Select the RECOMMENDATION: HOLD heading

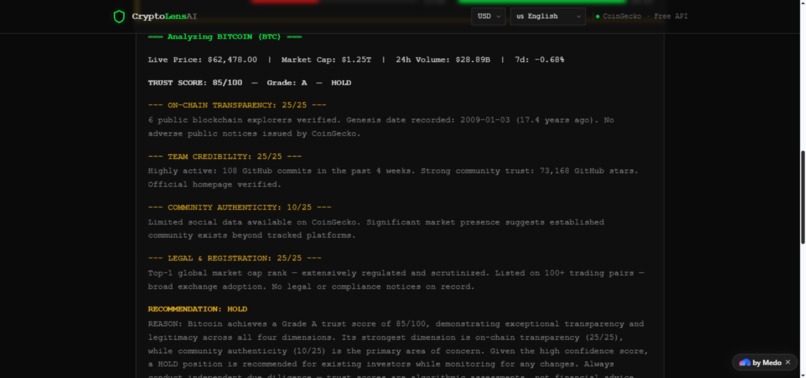pos(197,309)
